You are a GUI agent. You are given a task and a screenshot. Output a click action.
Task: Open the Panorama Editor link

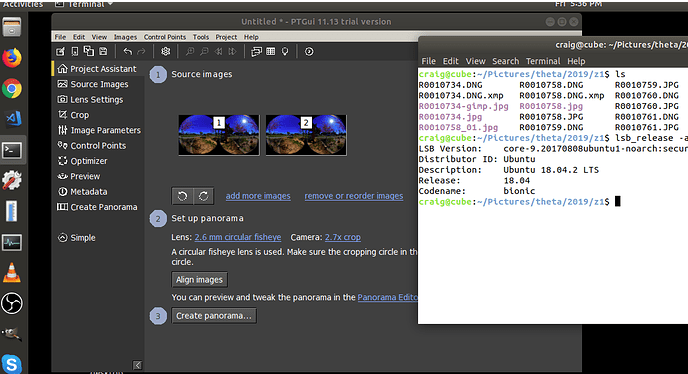click(x=387, y=297)
